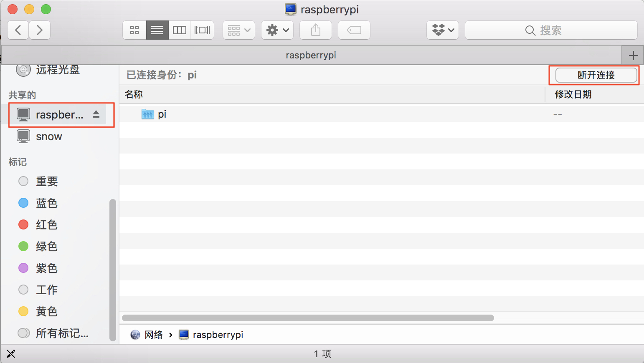Image resolution: width=644 pixels, height=363 pixels.
Task: Click the 搜索 search field
Action: 551,30
